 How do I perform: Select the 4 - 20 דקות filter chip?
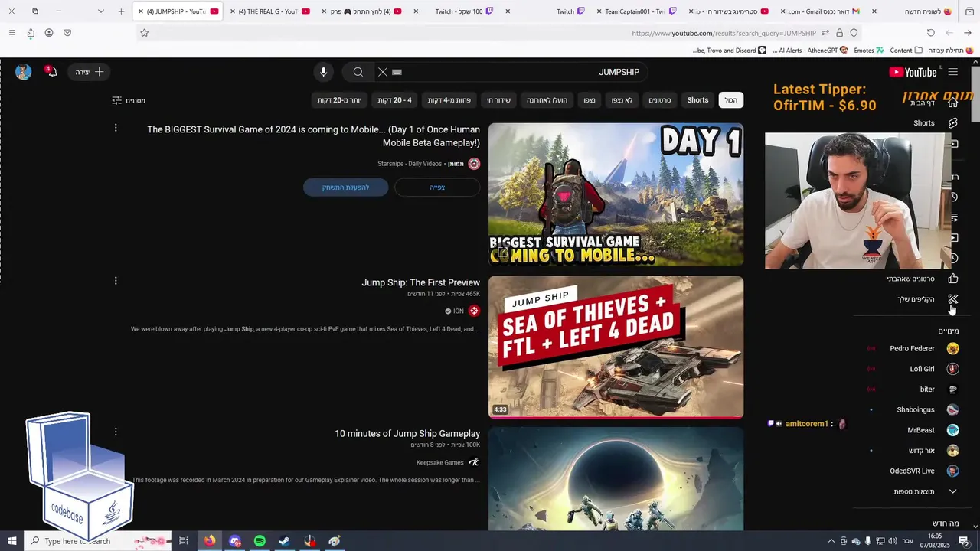coord(394,100)
